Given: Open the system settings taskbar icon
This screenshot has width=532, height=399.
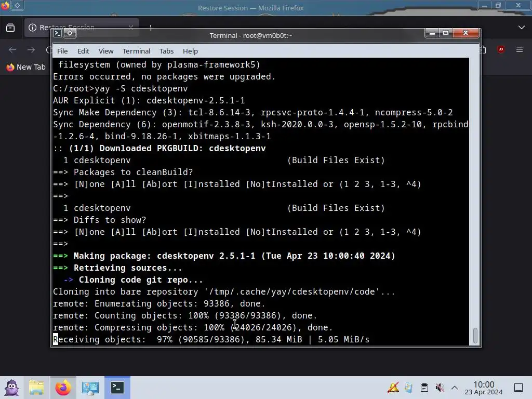Looking at the screenshot, I should (x=90, y=388).
